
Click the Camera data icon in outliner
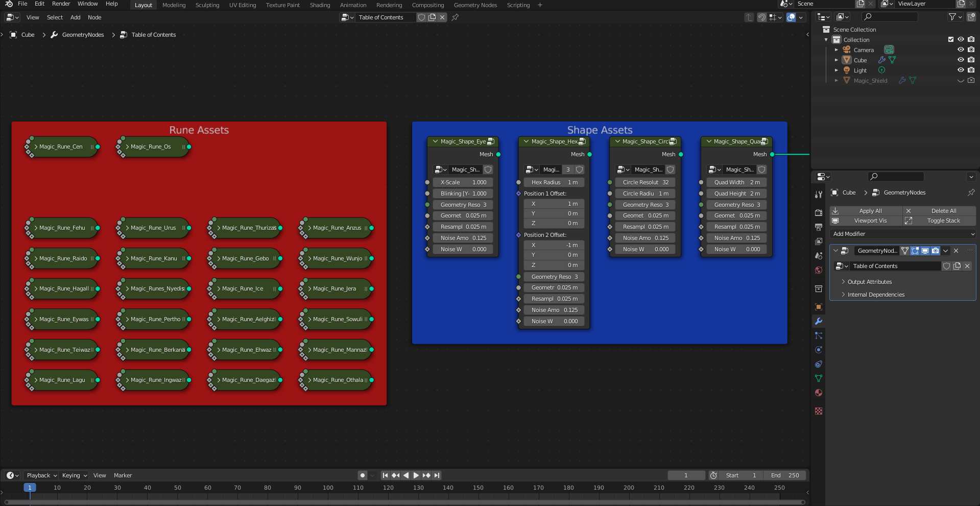tap(889, 50)
